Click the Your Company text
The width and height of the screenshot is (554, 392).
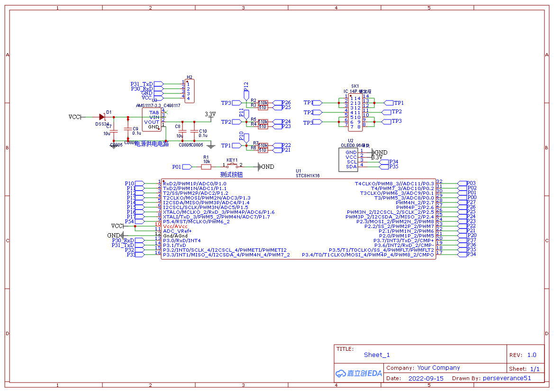(x=438, y=368)
